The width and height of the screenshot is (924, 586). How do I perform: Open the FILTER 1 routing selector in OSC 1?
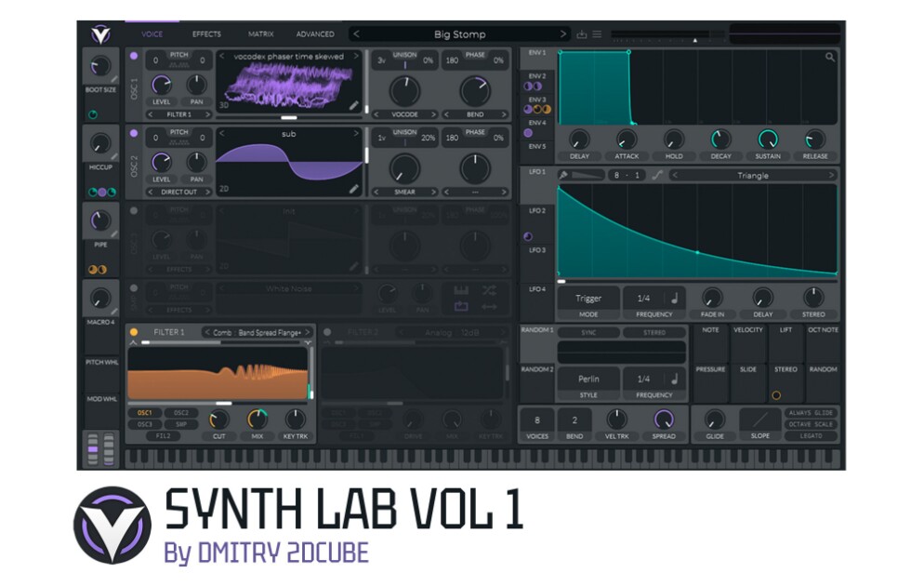pos(179,114)
